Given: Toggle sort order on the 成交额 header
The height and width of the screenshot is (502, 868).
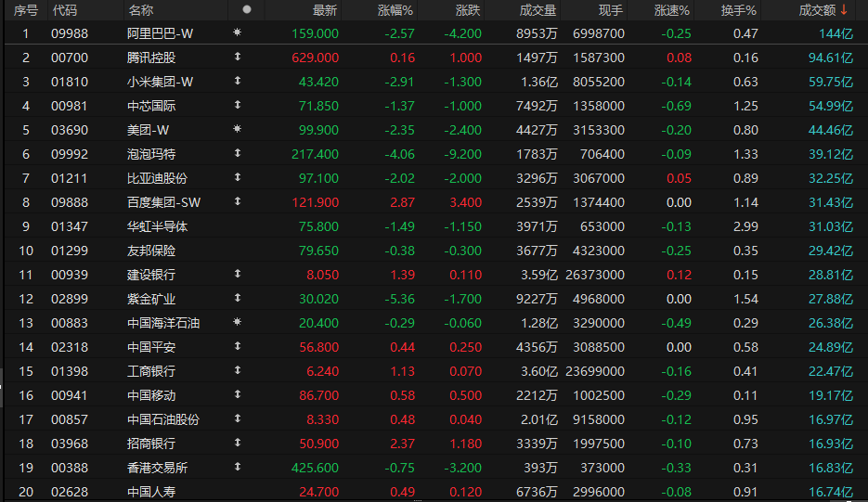Looking at the screenshot, I should pos(823,10).
